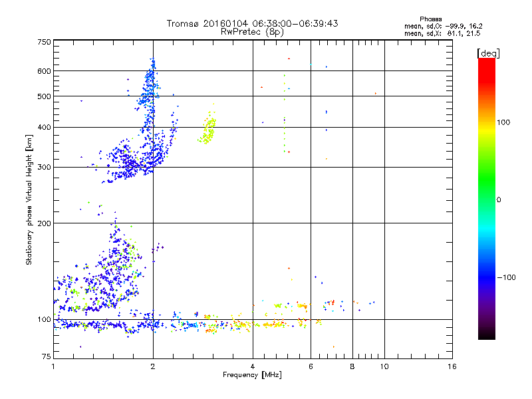Select the subtitle 'RwPretec (8p)'

pos(252,32)
